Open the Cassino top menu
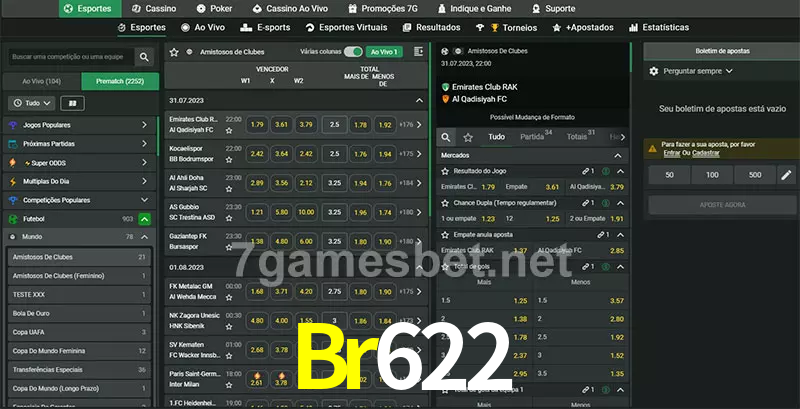The height and width of the screenshot is (409, 800). (154, 9)
